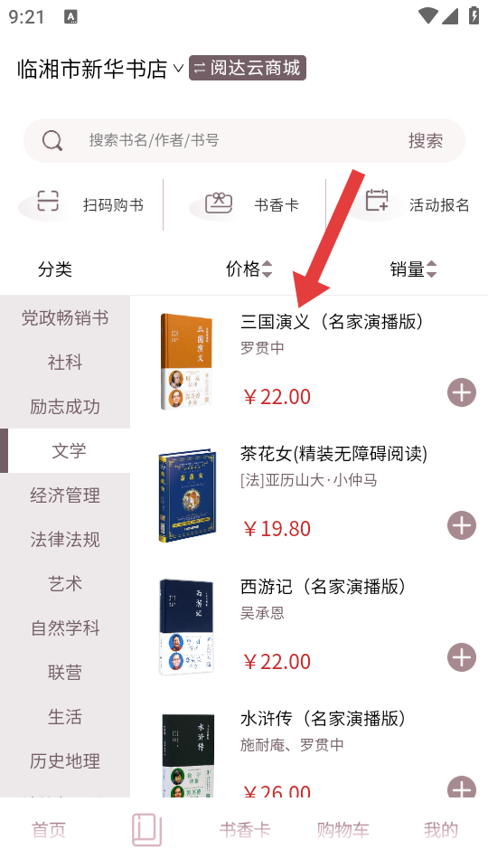Tap the 活动报名 calendar icon

(377, 200)
